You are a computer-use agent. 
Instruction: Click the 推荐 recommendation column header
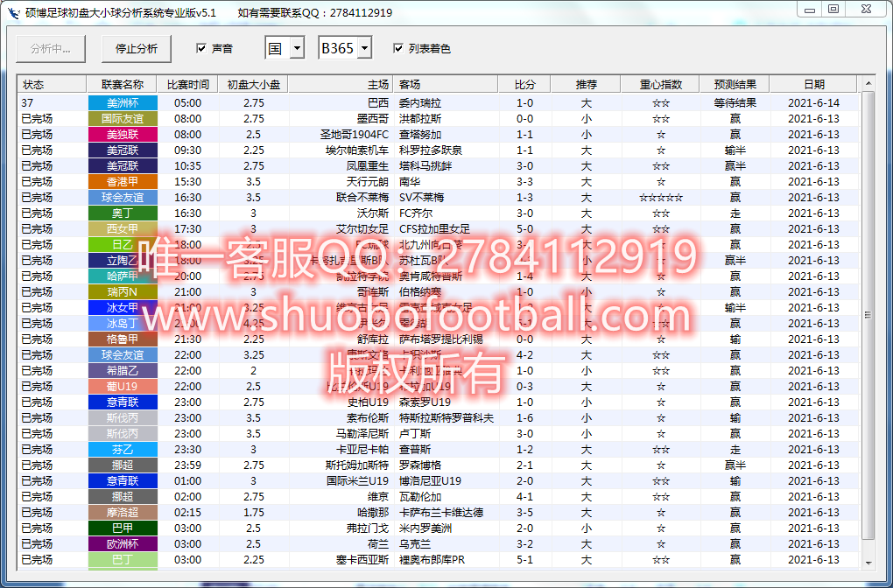(x=585, y=84)
